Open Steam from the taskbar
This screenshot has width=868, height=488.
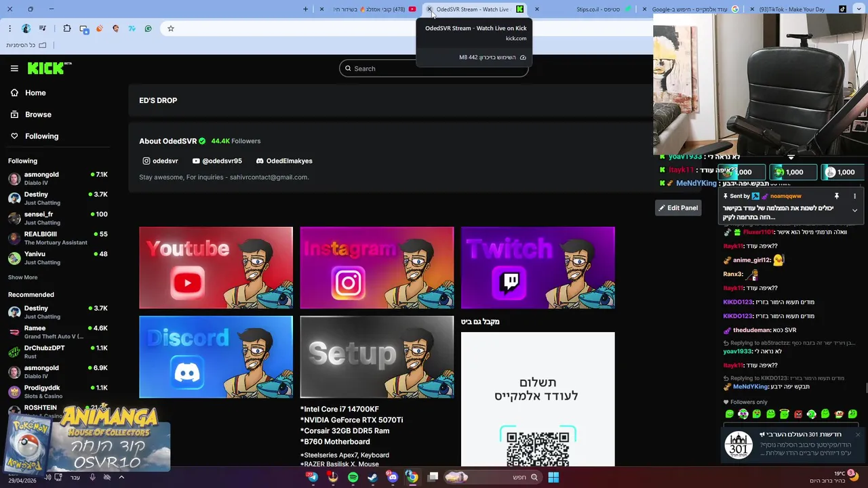tap(372, 477)
